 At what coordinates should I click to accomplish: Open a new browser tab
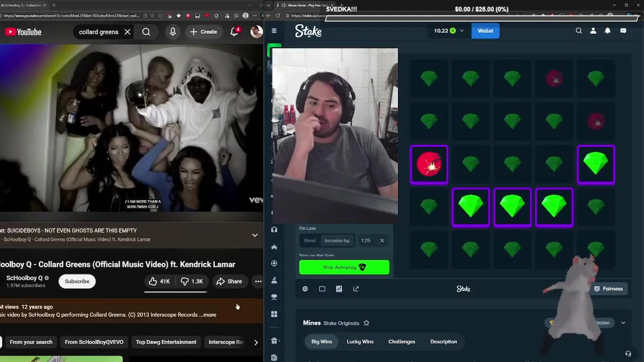click(54, 5)
